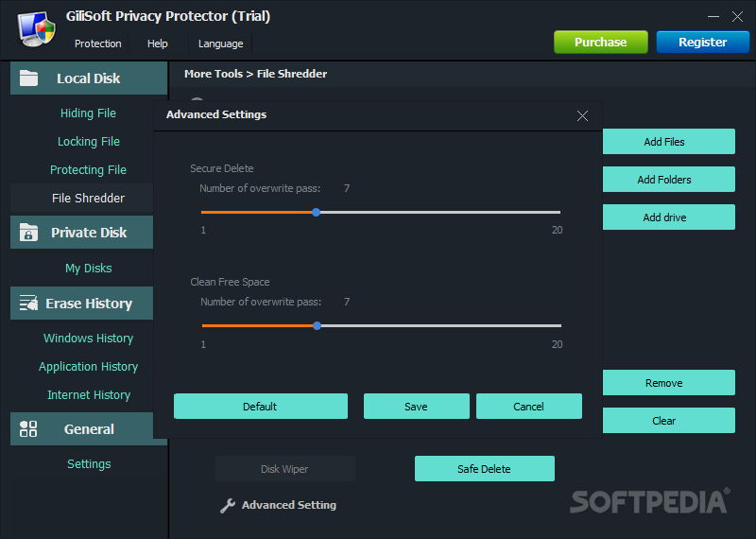Open Windows History in the sidebar
This screenshot has width=756, height=539.
88,339
